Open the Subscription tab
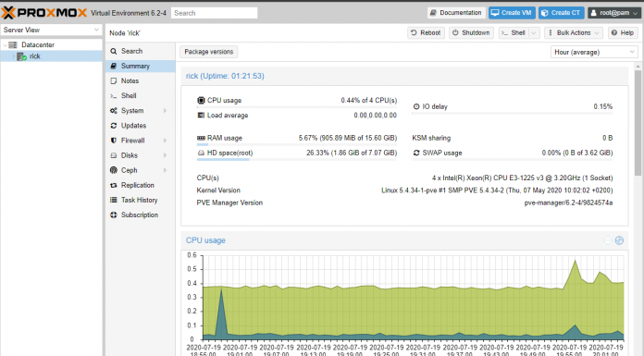The width and height of the screenshot is (644, 356). [140, 215]
